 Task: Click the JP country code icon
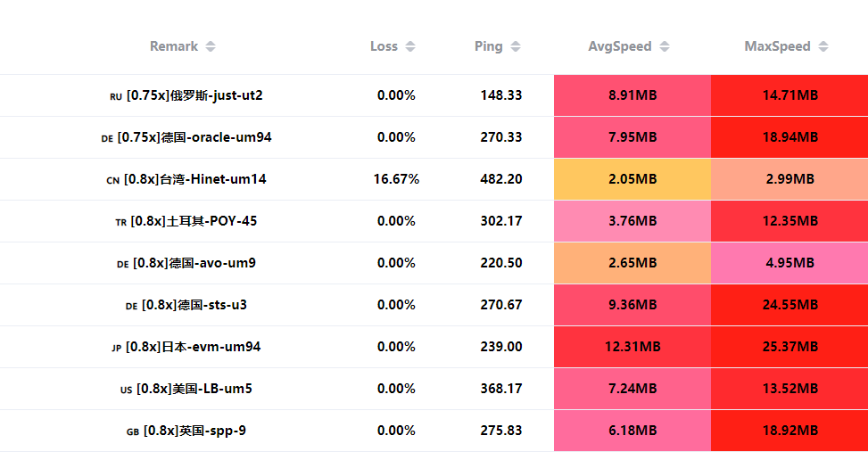(x=116, y=348)
